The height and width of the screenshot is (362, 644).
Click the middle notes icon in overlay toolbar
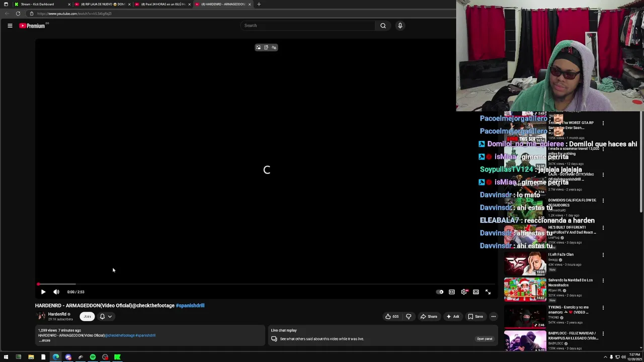click(266, 48)
